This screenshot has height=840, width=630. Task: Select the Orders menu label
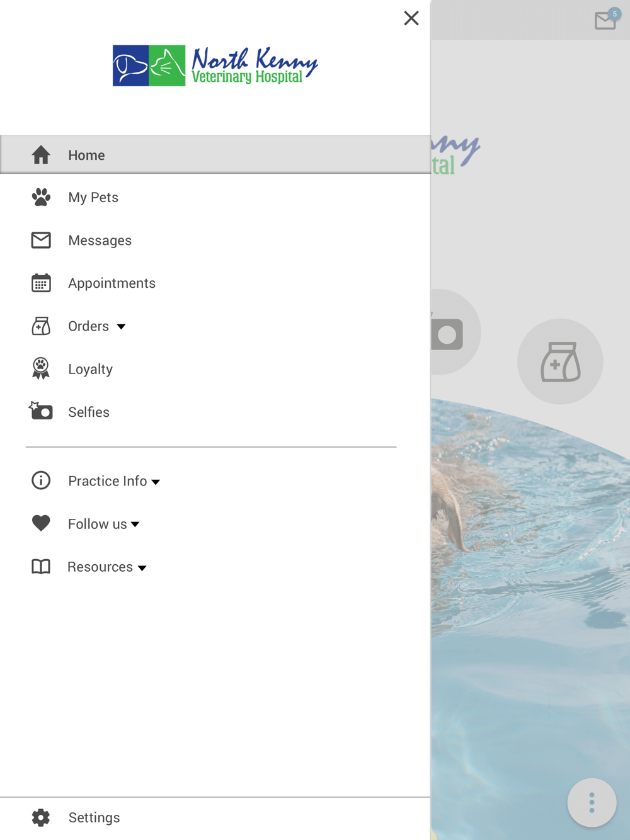pos(88,326)
